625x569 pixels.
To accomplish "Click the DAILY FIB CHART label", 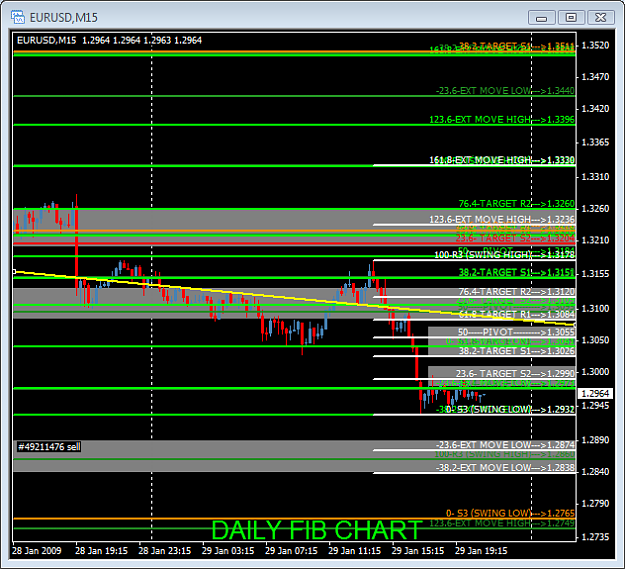I will (316, 530).
